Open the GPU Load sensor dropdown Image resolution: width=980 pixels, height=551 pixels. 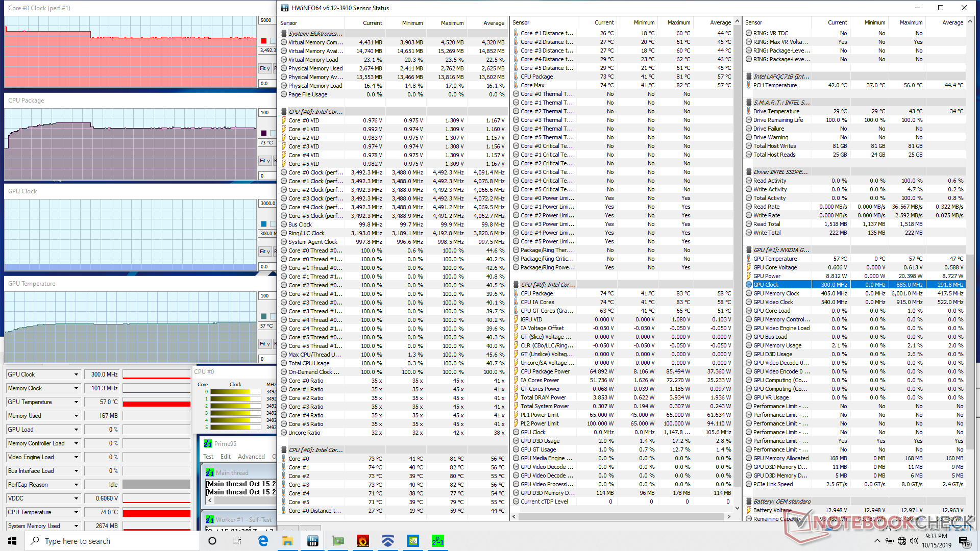click(x=76, y=430)
